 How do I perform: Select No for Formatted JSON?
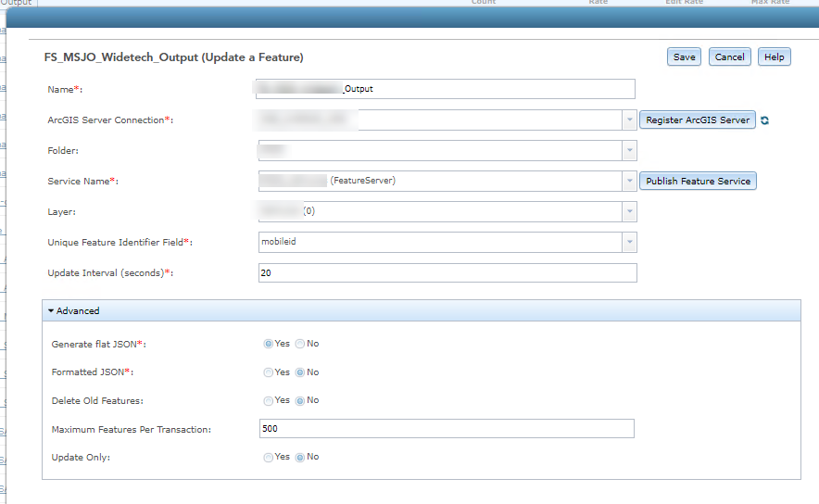coord(300,372)
